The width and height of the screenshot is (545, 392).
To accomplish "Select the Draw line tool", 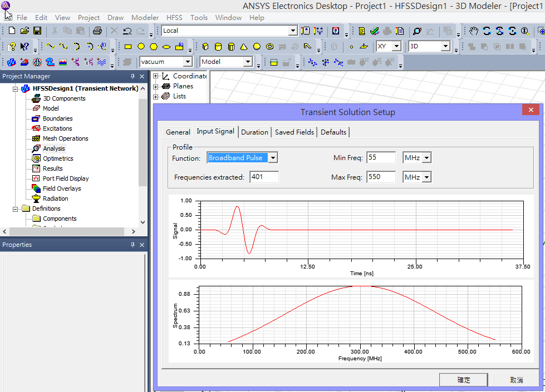I will click(51, 46).
